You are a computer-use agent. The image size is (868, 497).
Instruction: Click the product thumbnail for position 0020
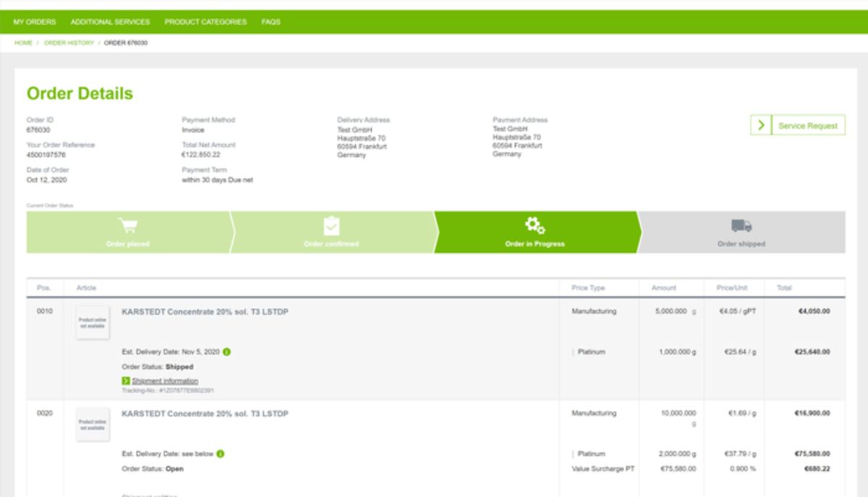[x=93, y=424]
